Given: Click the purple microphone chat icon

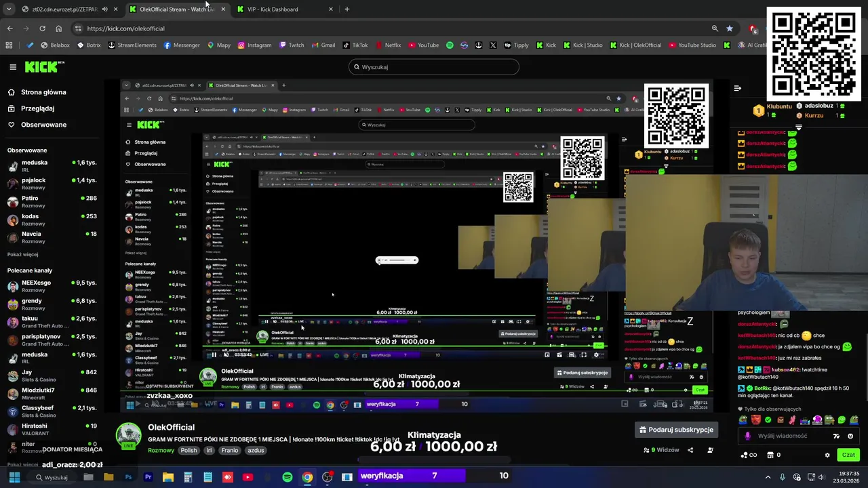Looking at the screenshot, I should pos(747,436).
